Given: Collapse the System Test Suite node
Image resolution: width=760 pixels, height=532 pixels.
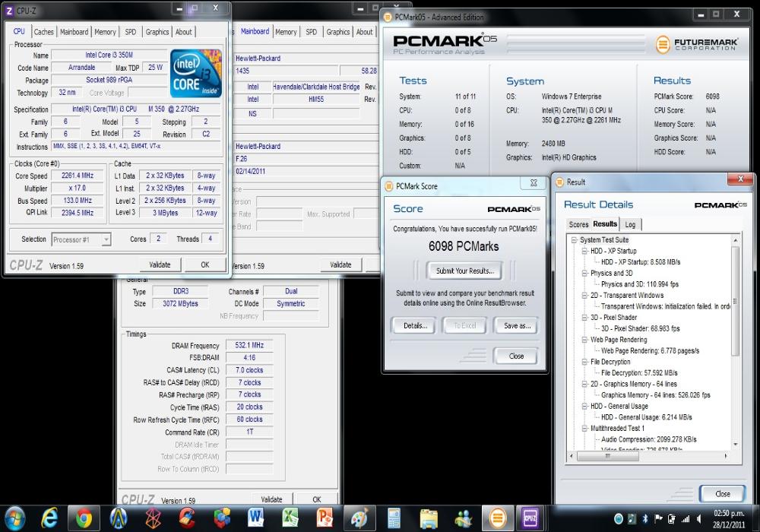Looking at the screenshot, I should [575, 240].
